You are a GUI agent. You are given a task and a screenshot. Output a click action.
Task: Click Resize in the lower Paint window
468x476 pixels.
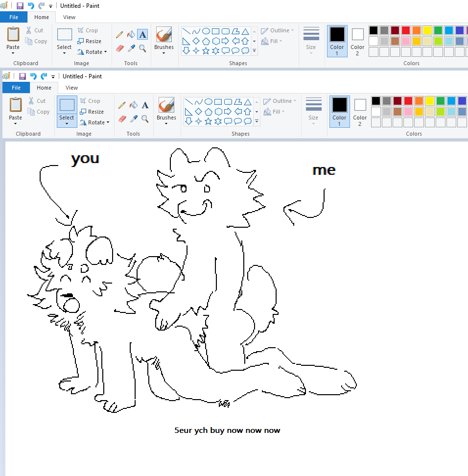tap(92, 112)
